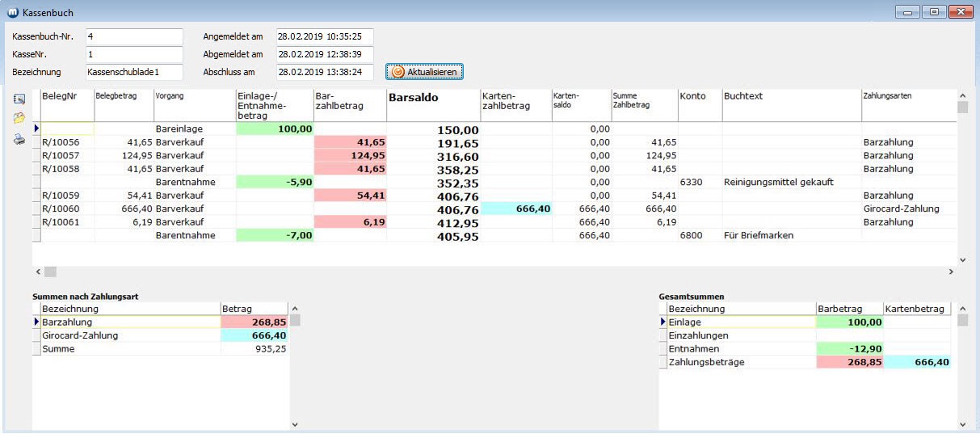Click the green -5,90 Barentnahme amount cell
This screenshot has height=434, width=980.
click(x=274, y=182)
